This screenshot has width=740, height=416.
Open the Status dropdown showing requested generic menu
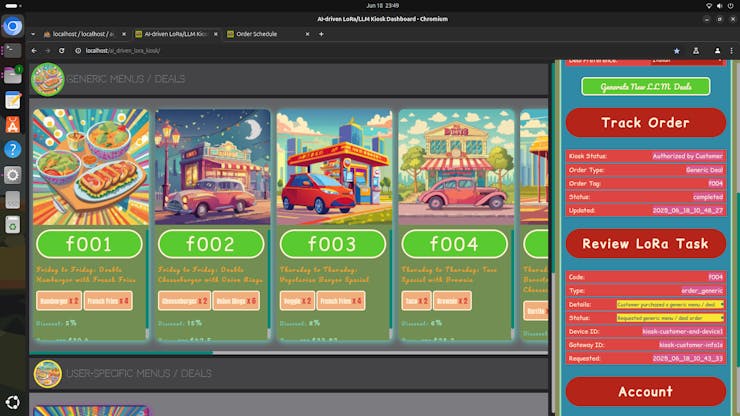click(669, 317)
